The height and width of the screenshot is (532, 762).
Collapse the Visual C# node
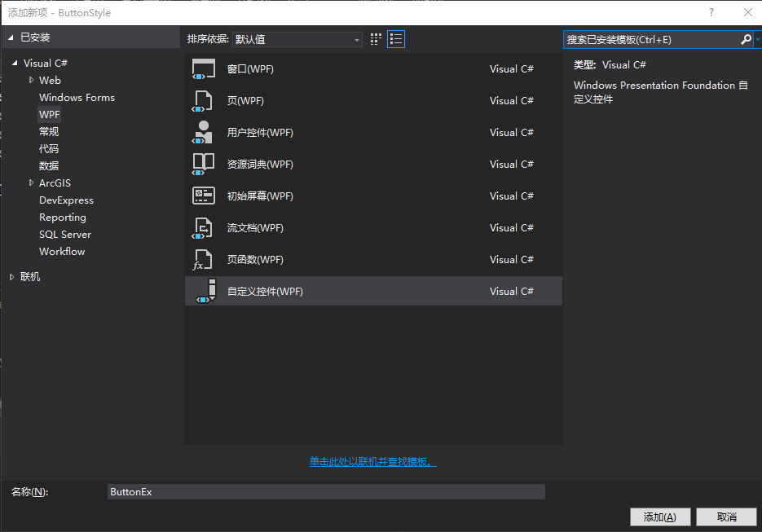(x=14, y=63)
